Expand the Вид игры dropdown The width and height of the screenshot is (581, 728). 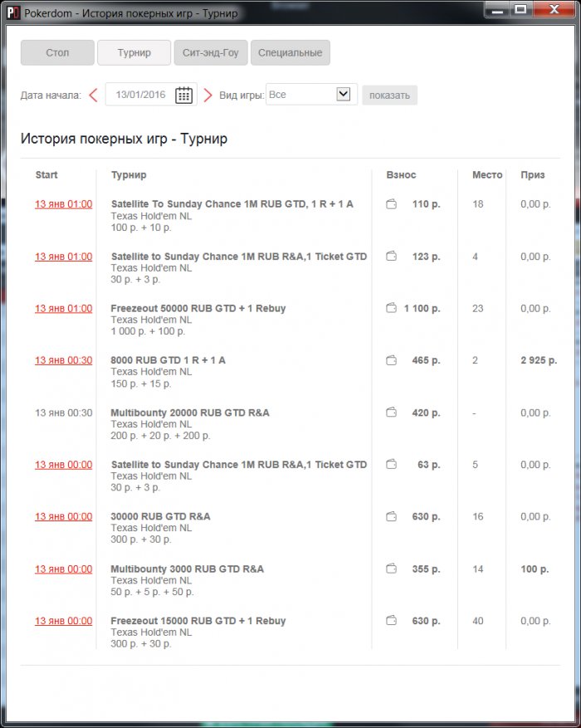coord(344,95)
